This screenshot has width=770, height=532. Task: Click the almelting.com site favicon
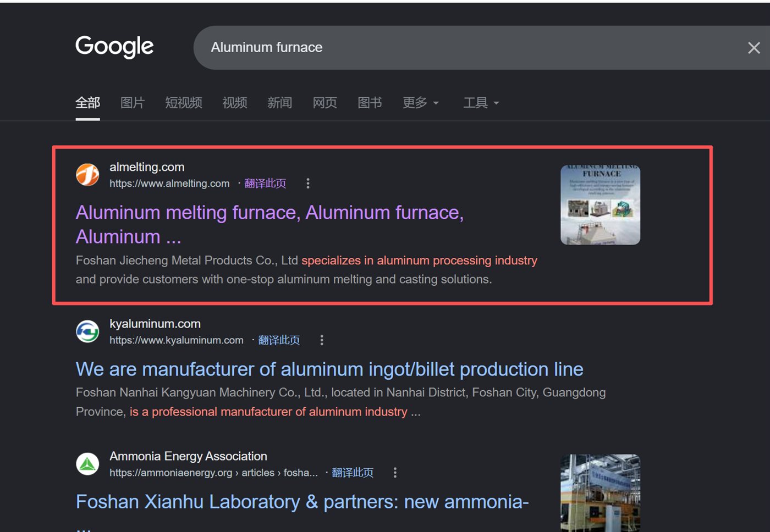point(87,175)
